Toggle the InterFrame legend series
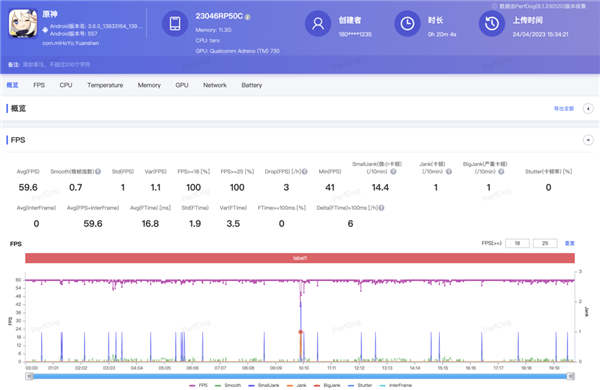 click(396, 385)
